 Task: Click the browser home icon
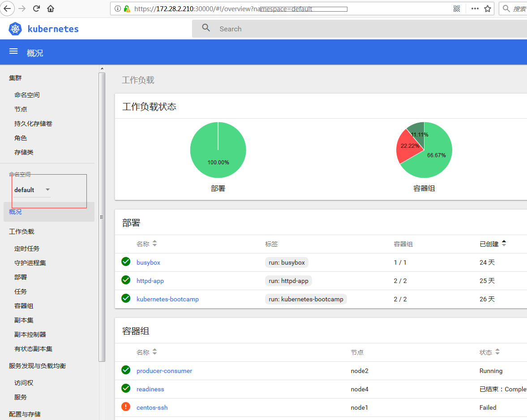pyautogui.click(x=51, y=9)
